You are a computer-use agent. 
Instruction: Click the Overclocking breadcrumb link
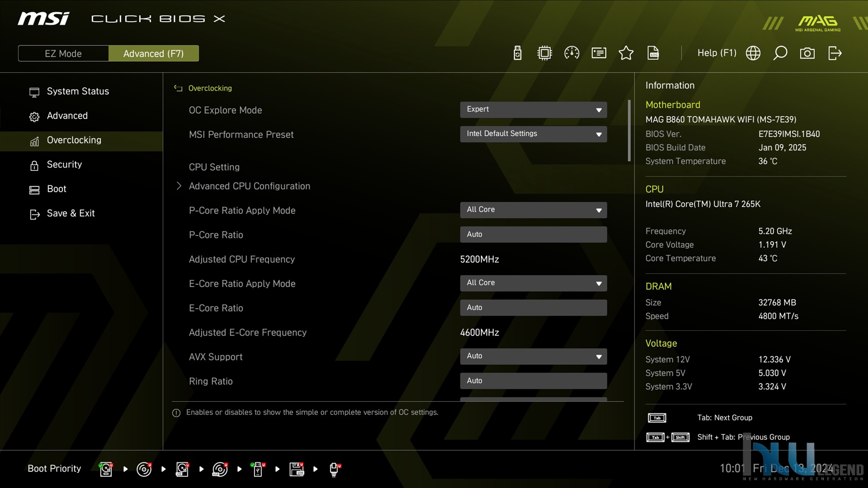pyautogui.click(x=210, y=88)
